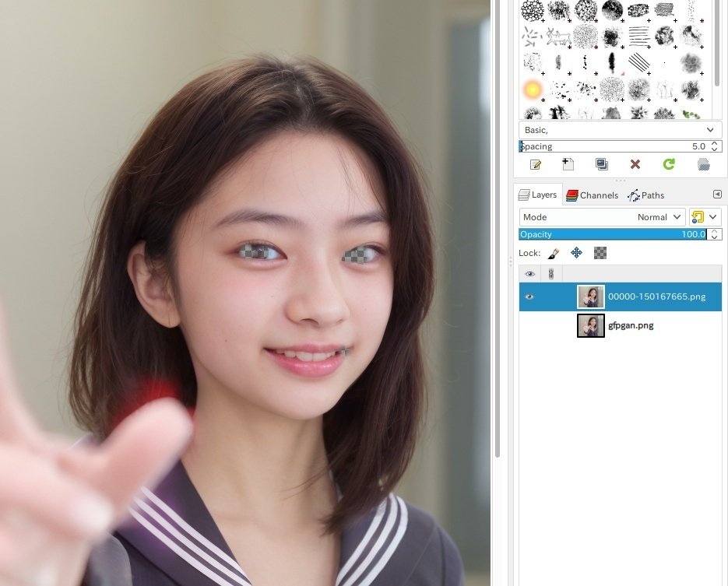Viewport: 728px width, 586px height.
Task: Create a new brush
Action: point(568,164)
